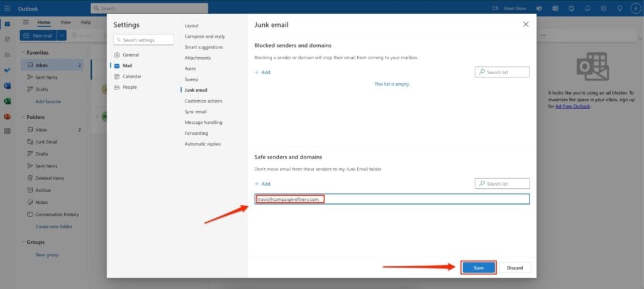The width and height of the screenshot is (644, 289).
Task: Open the settings gear in the header
Action: tap(603, 8)
